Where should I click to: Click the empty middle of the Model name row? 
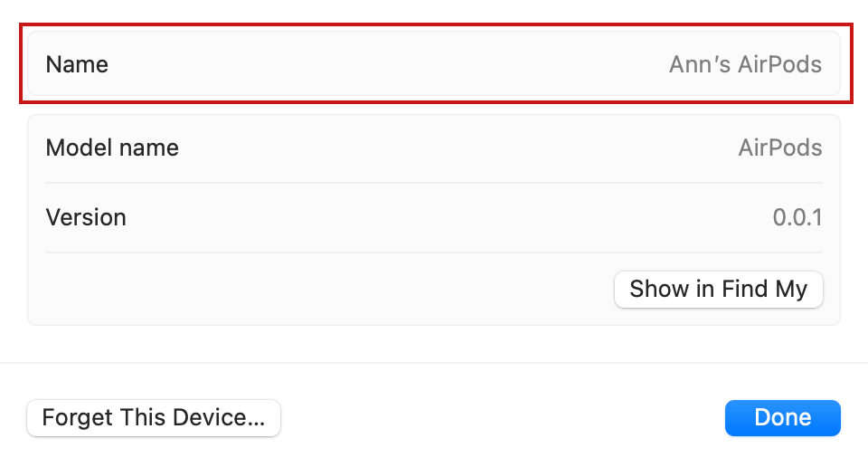pyautogui.click(x=452, y=148)
